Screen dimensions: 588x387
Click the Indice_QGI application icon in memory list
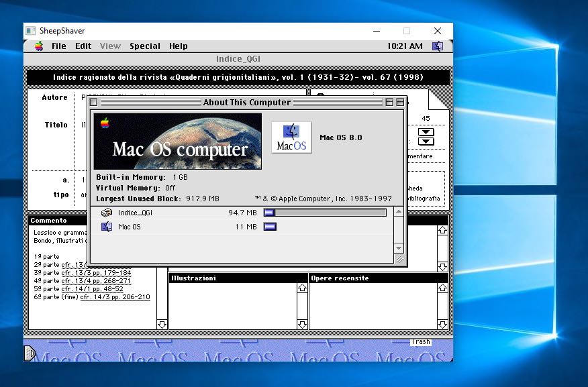[107, 213]
